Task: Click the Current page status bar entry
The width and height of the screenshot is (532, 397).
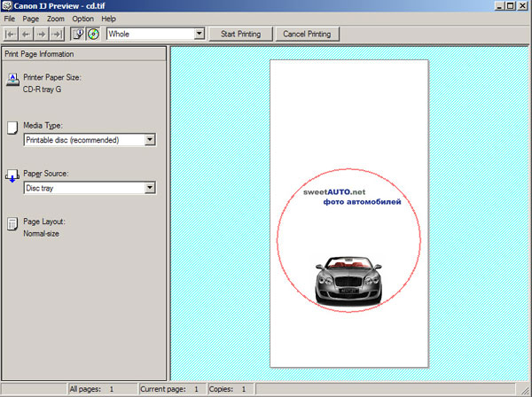Action: 173,389
